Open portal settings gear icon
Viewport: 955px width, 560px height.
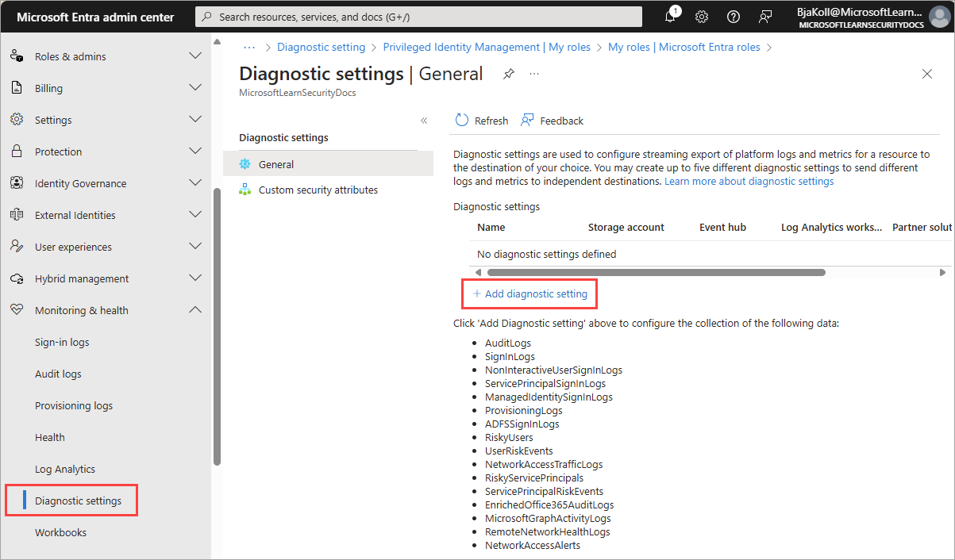click(702, 17)
